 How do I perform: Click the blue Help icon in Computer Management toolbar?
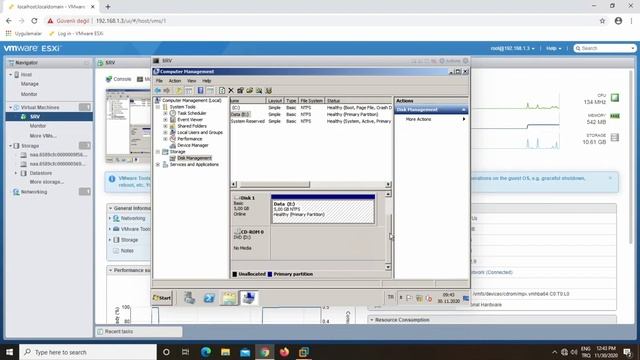point(200,91)
